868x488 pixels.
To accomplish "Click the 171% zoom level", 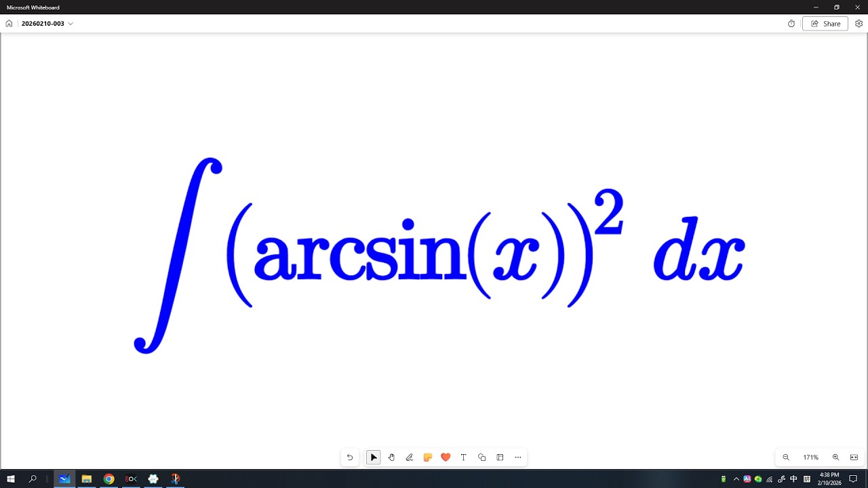I will (810, 457).
